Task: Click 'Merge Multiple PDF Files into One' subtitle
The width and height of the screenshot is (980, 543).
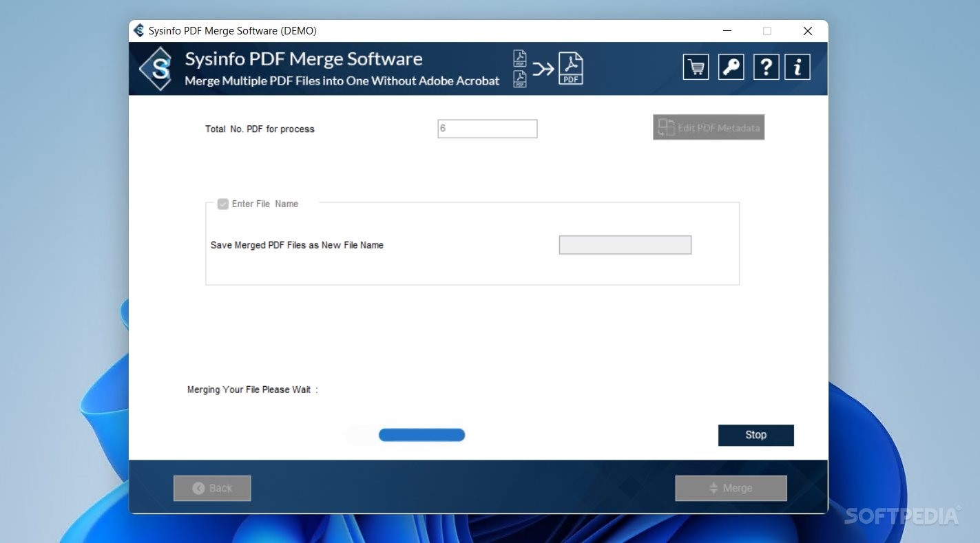Action: (x=342, y=81)
